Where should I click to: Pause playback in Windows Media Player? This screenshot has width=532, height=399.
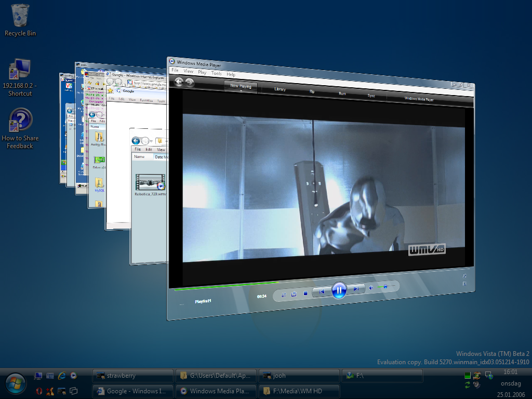(339, 290)
